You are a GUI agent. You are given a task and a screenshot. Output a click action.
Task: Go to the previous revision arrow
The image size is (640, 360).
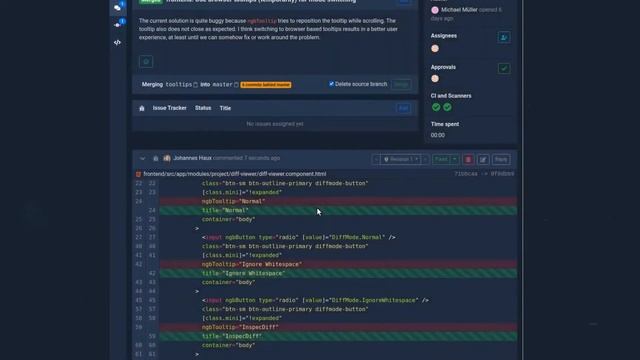pos(376,160)
